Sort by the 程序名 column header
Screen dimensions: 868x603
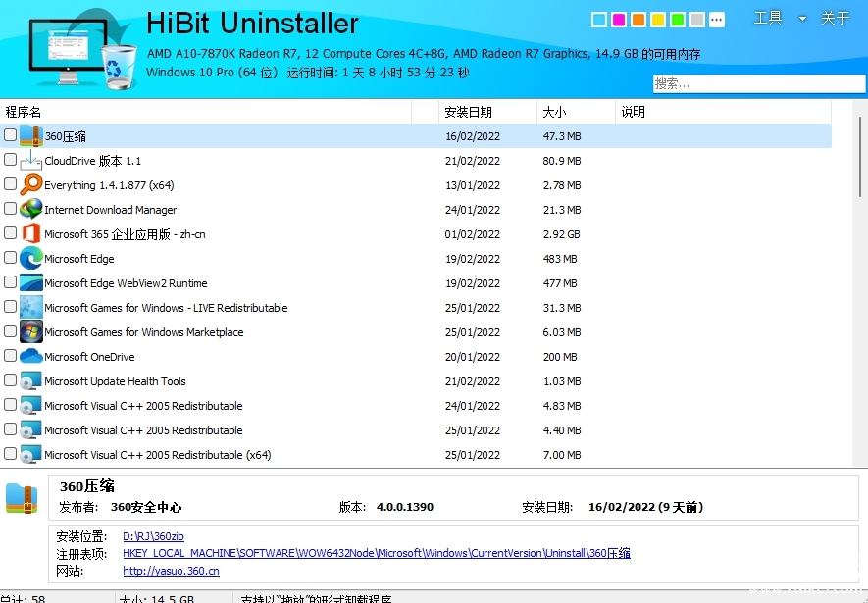pyautogui.click(x=206, y=112)
